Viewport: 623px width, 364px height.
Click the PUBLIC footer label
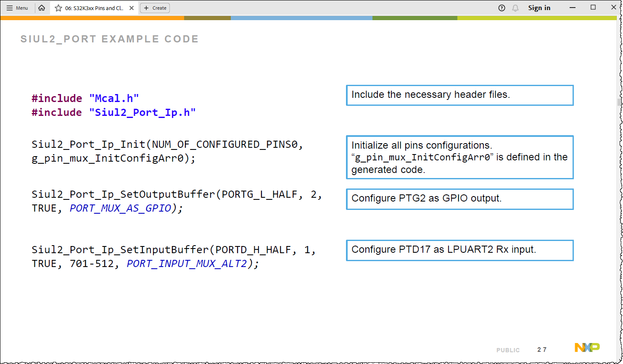(x=508, y=350)
